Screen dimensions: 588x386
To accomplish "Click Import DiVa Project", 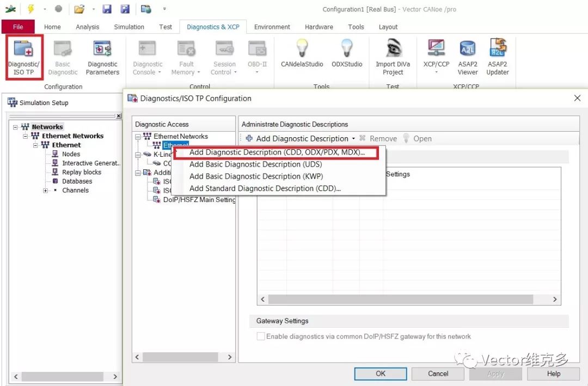I will [x=393, y=57].
